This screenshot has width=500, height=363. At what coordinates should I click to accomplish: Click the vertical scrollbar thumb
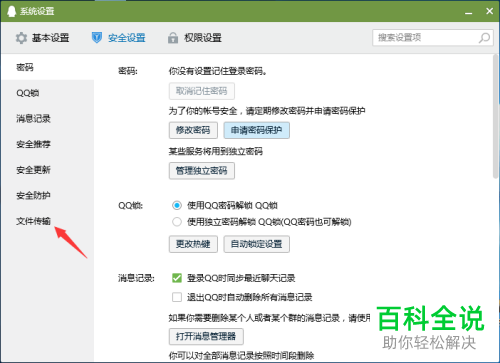coord(496,117)
